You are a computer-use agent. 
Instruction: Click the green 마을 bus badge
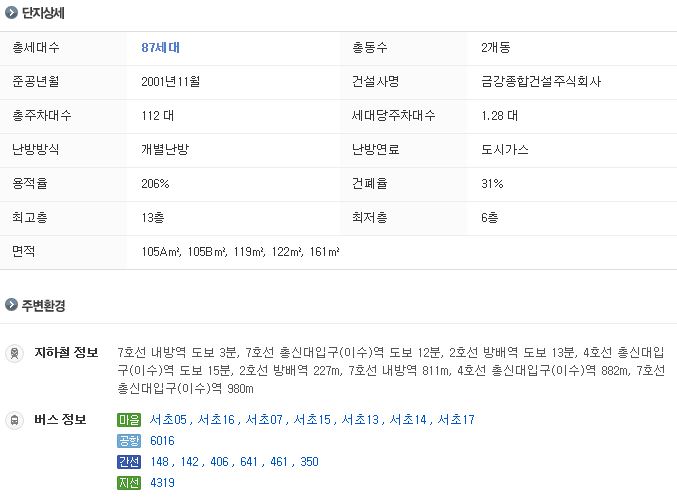click(129, 420)
